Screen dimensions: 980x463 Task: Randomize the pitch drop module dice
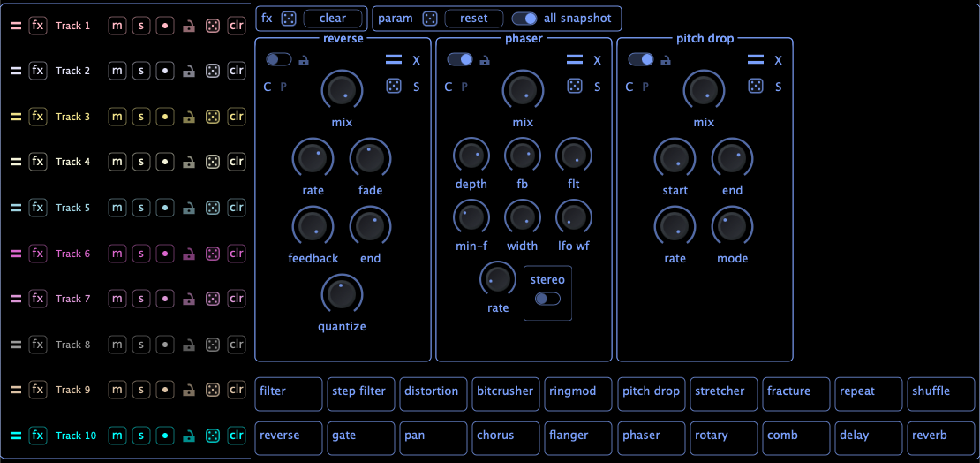pyautogui.click(x=756, y=87)
